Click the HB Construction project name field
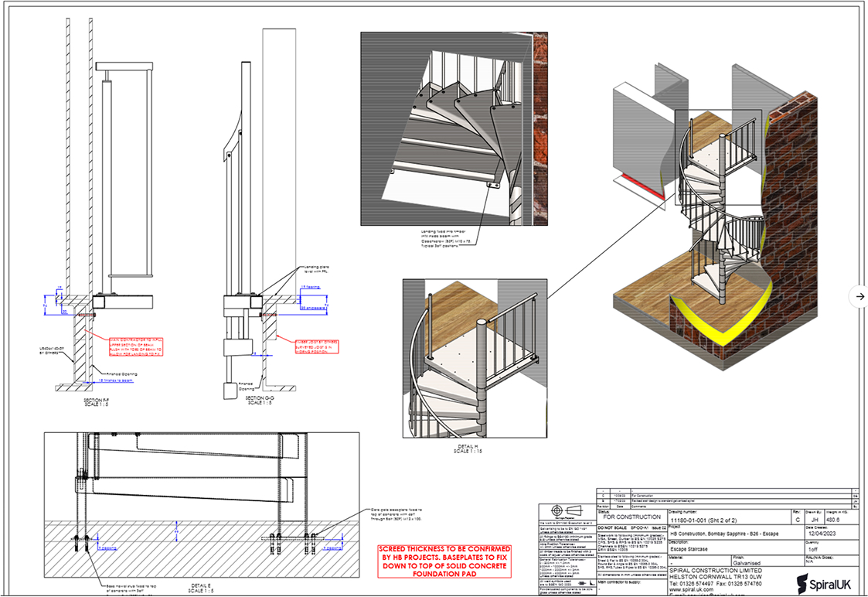The width and height of the screenshot is (868, 597). [x=734, y=535]
